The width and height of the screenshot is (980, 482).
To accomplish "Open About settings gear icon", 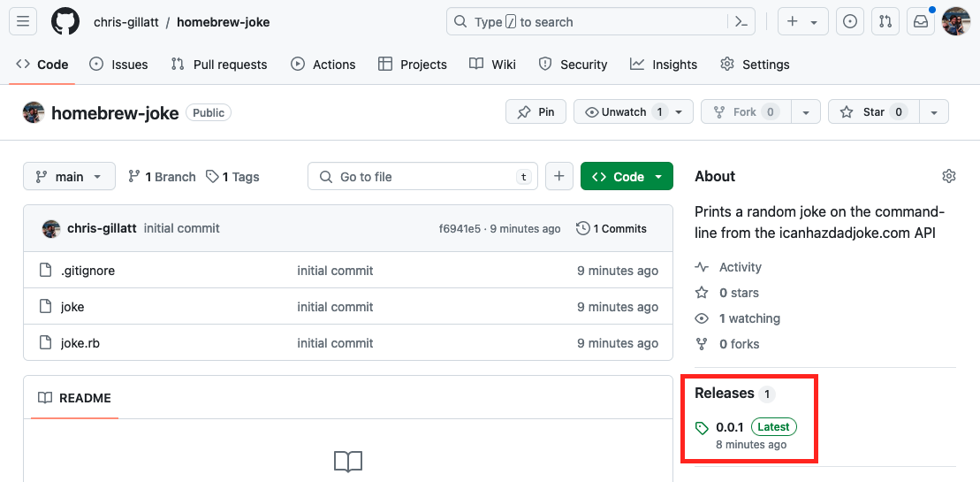I will (x=949, y=176).
